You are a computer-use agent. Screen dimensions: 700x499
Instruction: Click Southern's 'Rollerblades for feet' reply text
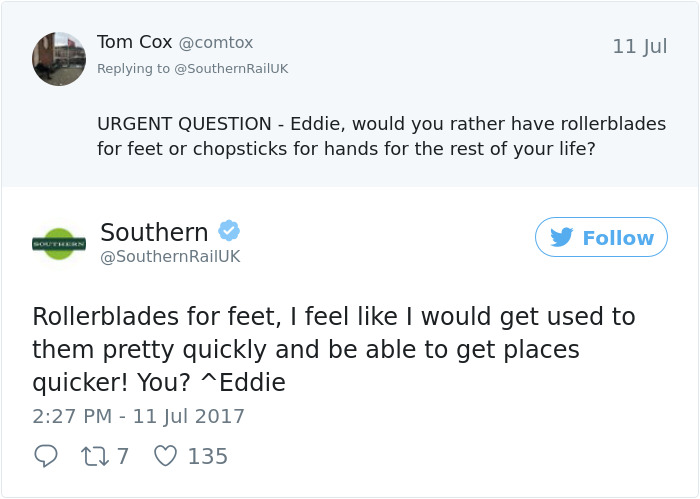[333, 350]
